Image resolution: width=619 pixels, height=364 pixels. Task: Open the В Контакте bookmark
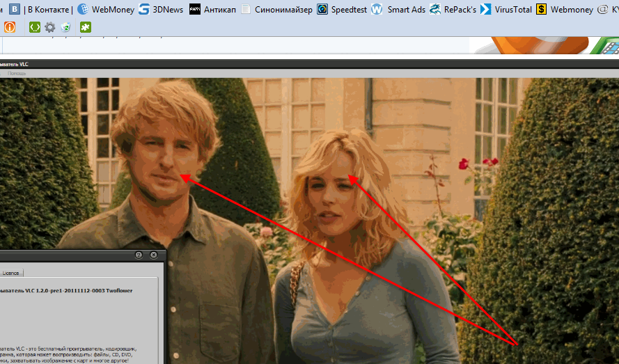point(40,10)
